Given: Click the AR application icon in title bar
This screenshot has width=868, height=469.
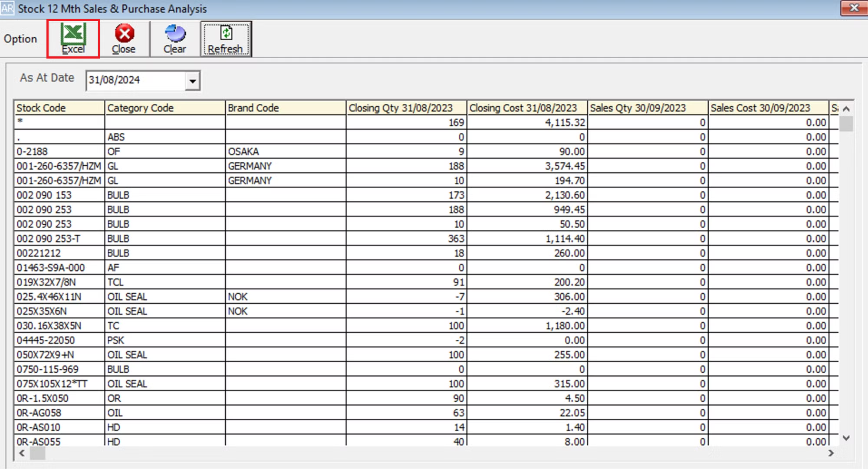Looking at the screenshot, I should (7, 8).
